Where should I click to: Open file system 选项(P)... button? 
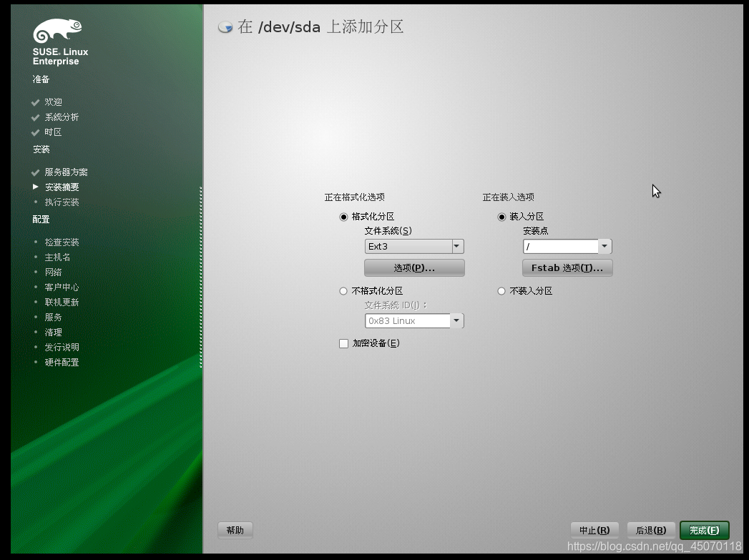click(x=414, y=267)
